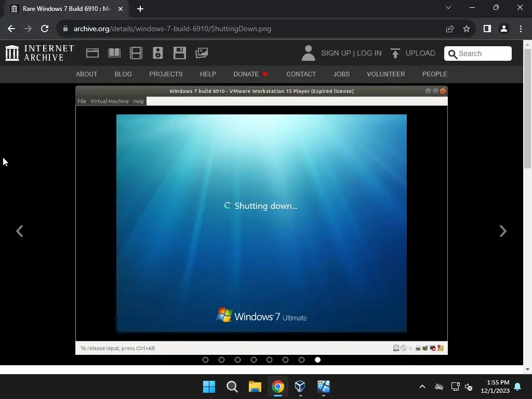
Task: Open the Audio speaker icon
Action: [158, 53]
